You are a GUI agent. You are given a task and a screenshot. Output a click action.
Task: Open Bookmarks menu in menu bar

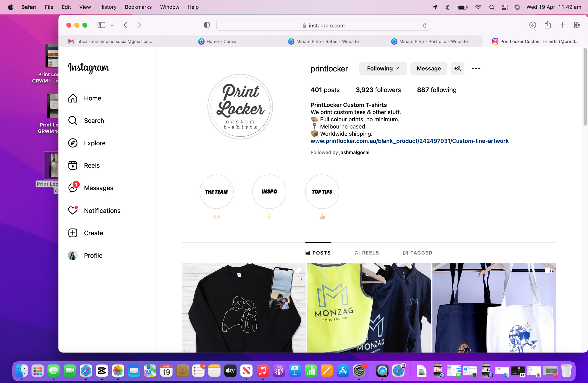point(138,7)
